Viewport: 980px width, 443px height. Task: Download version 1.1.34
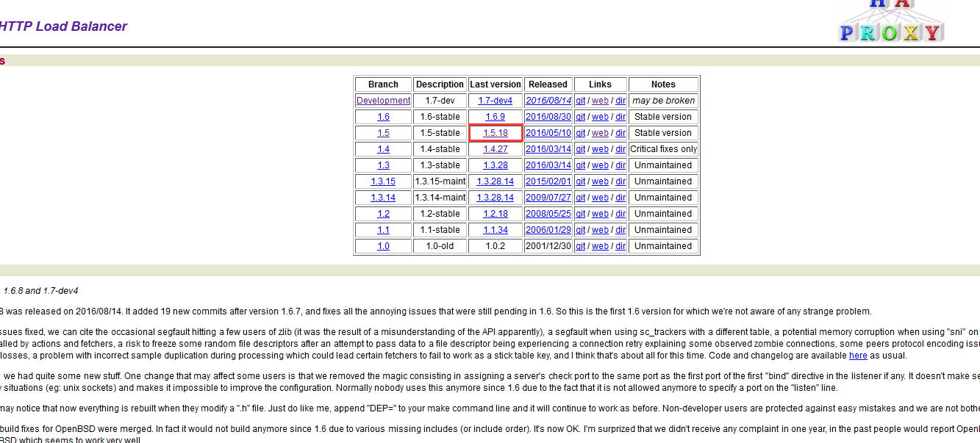(x=496, y=230)
